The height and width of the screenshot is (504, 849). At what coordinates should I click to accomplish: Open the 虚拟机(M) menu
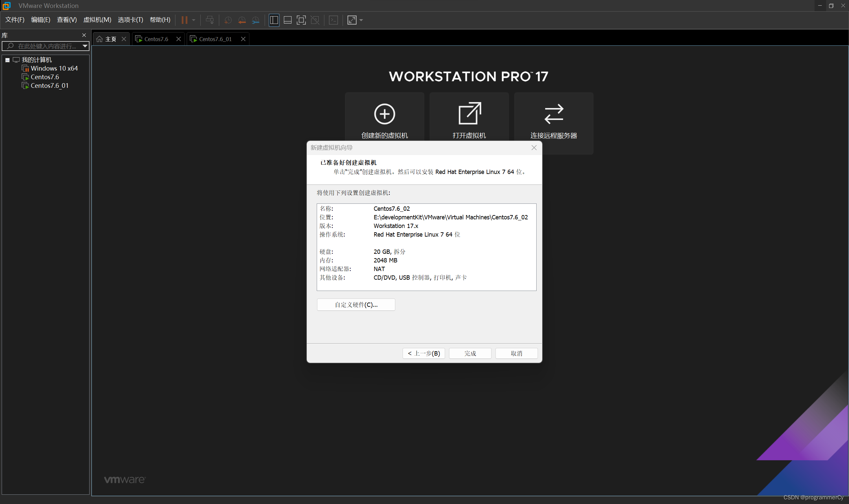tap(97, 20)
